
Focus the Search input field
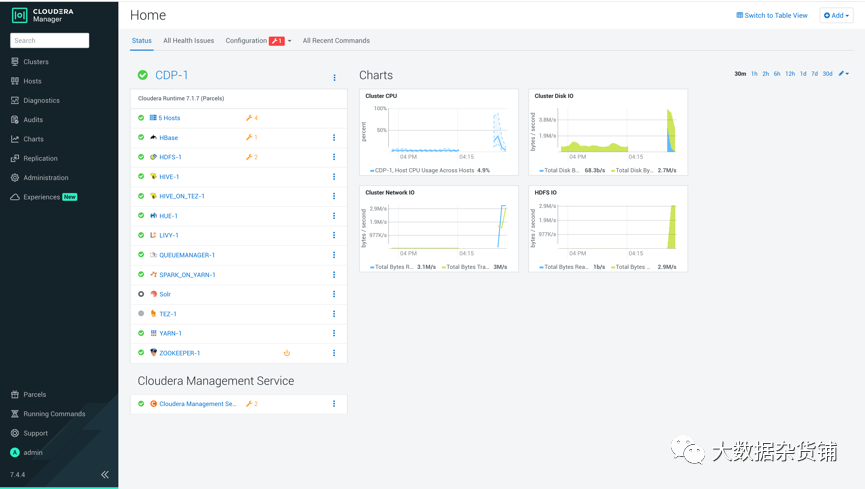[x=50, y=40]
